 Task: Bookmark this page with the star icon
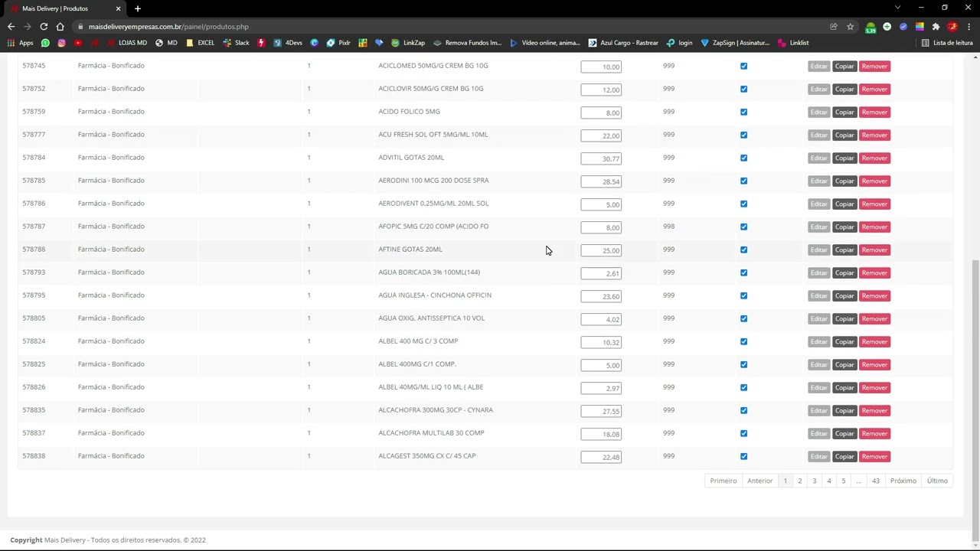850,27
